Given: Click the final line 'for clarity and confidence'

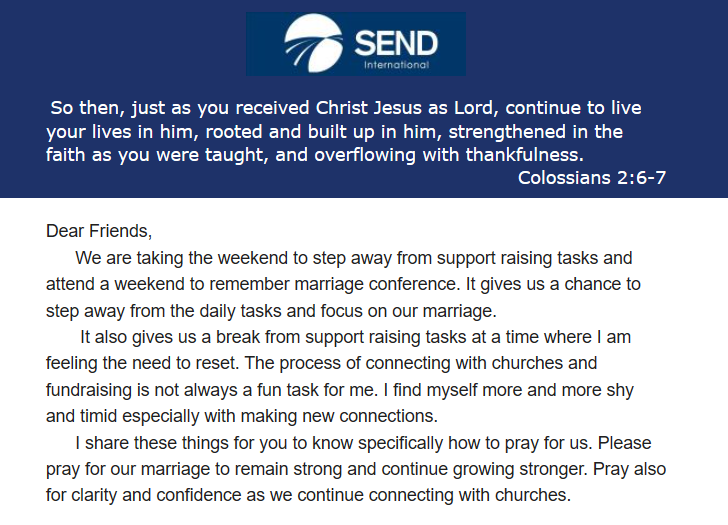Looking at the screenshot, I should pos(308,494).
